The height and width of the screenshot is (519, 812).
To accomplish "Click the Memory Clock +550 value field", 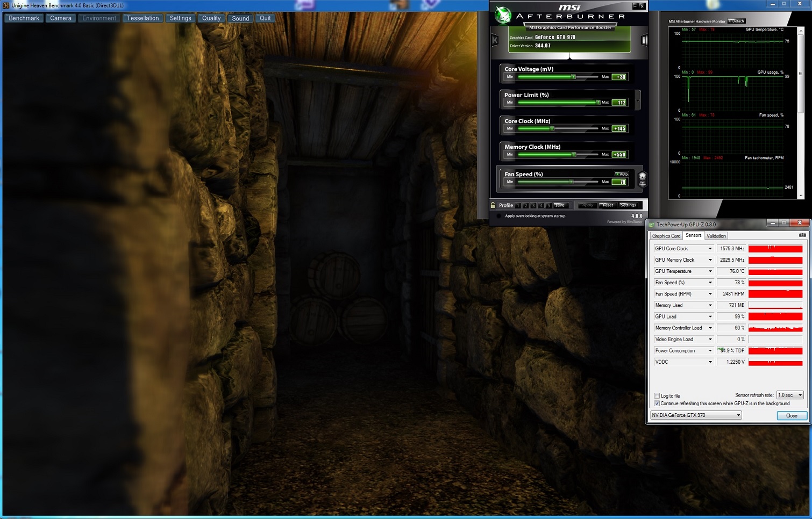I will [x=619, y=154].
